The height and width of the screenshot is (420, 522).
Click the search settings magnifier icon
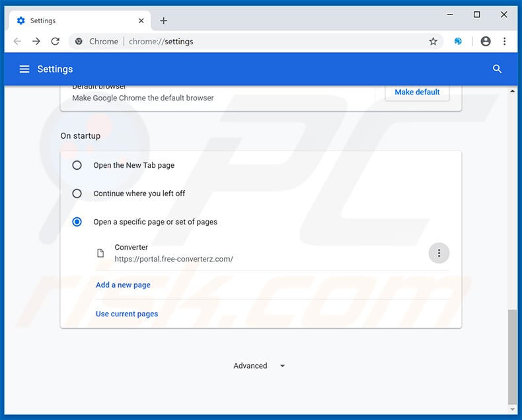point(497,69)
